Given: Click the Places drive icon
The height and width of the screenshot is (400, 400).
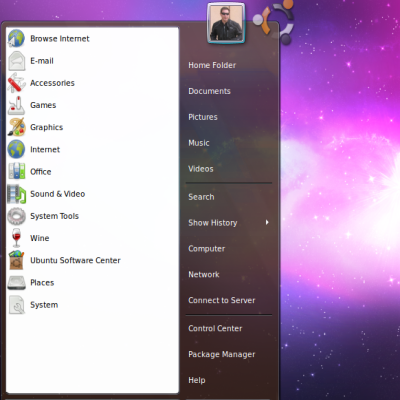Looking at the screenshot, I should click(x=16, y=282).
